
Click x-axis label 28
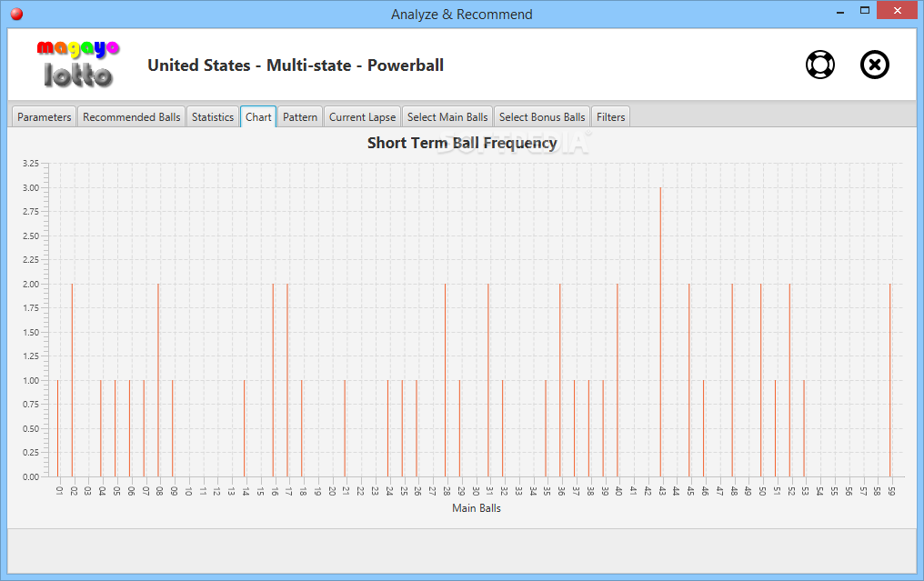[x=447, y=490]
